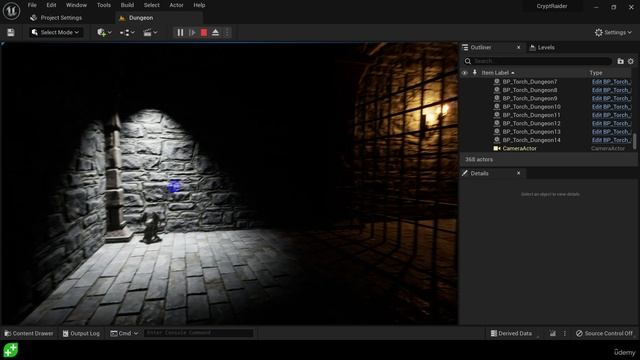Viewport: 640px width, 360px height.
Task: Open play options three-dot menu
Action: tap(227, 33)
